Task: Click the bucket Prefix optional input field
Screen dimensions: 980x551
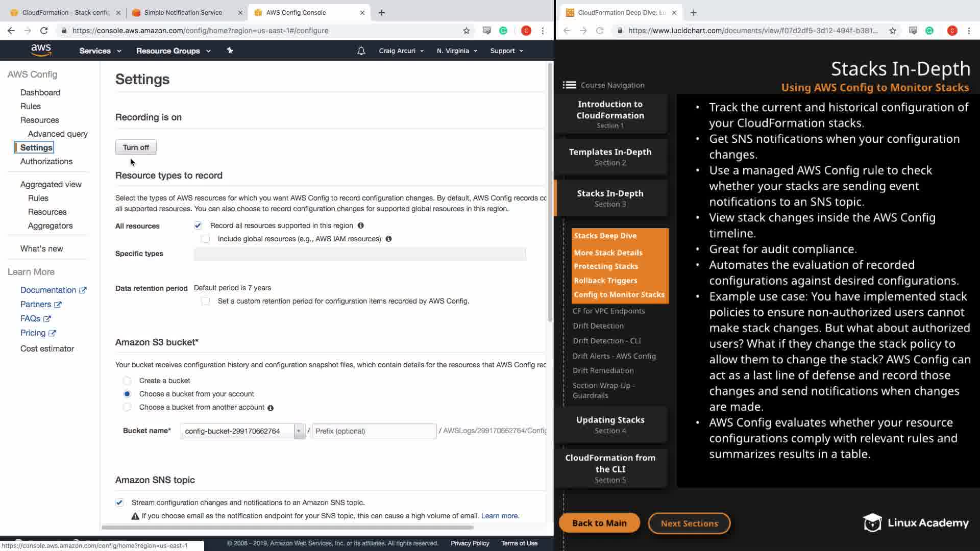Action: tap(374, 431)
